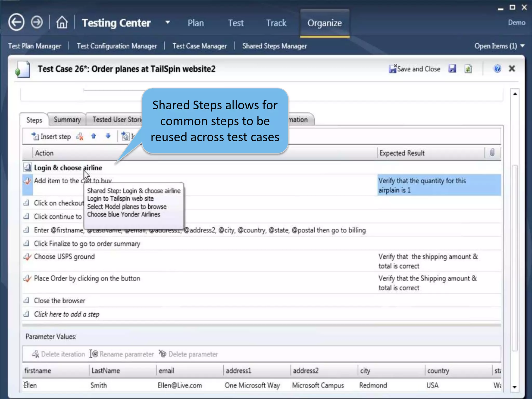Screen dimensions: 532x399
Task: Click the validation step icon for Add item to cart
Action: coord(27,181)
